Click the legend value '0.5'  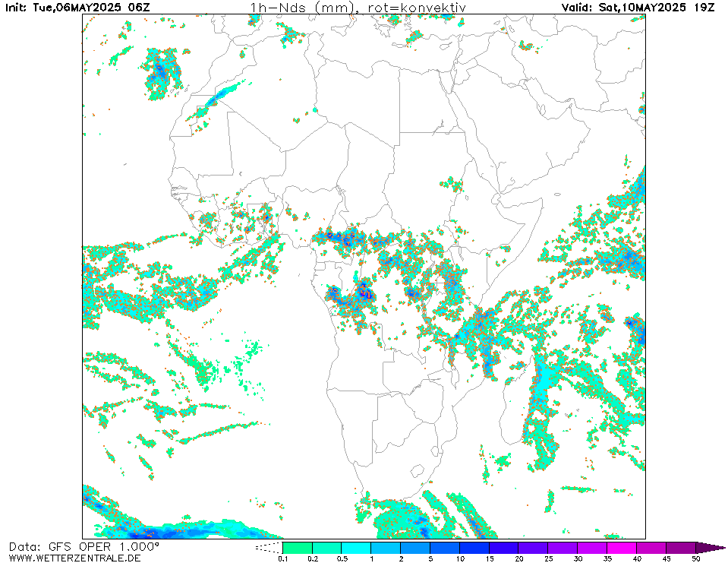[342, 558]
